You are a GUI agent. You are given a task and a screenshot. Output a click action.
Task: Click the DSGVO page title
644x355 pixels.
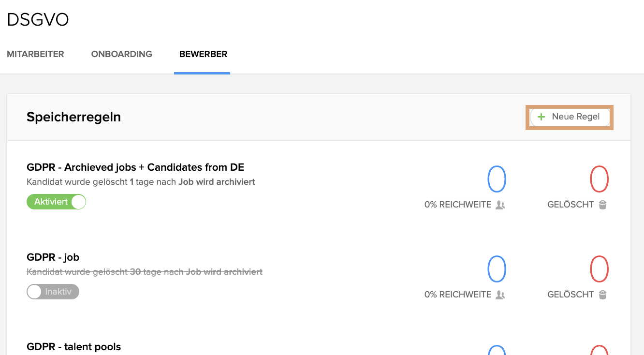(x=38, y=20)
